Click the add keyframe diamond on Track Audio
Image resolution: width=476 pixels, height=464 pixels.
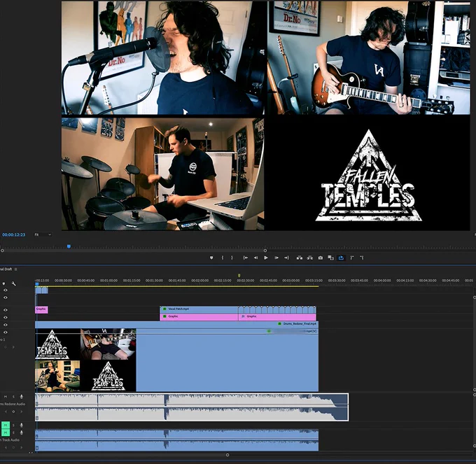point(13,447)
